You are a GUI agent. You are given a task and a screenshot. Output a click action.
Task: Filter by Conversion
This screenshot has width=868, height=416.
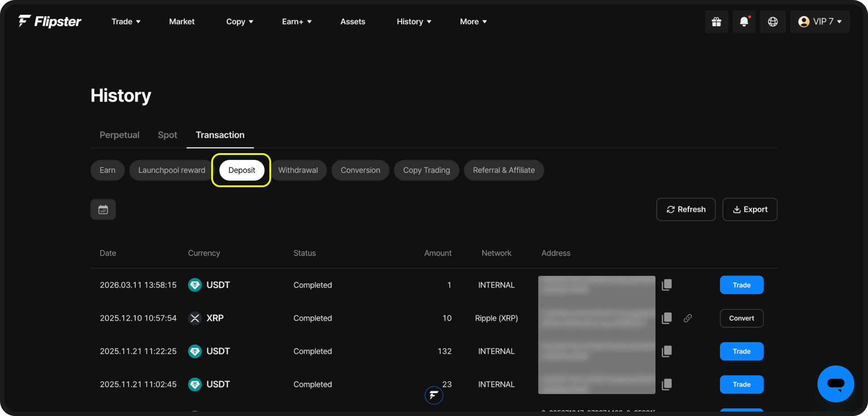point(360,170)
